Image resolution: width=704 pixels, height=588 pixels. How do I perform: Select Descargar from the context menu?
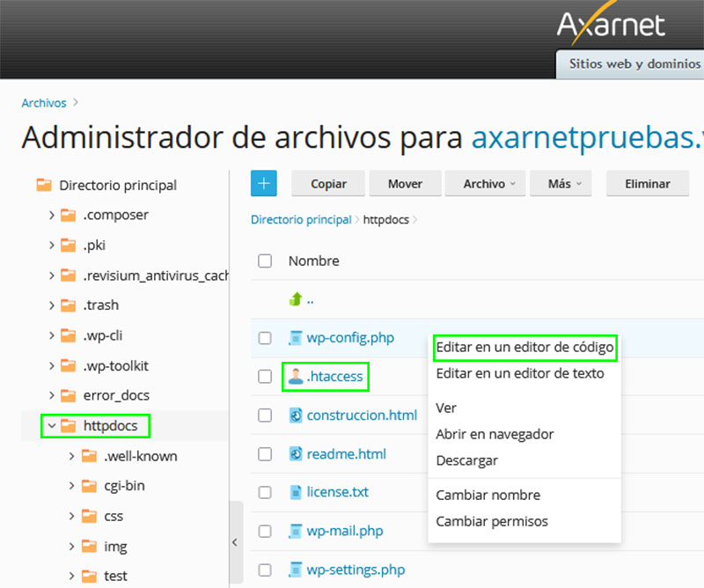[467, 460]
